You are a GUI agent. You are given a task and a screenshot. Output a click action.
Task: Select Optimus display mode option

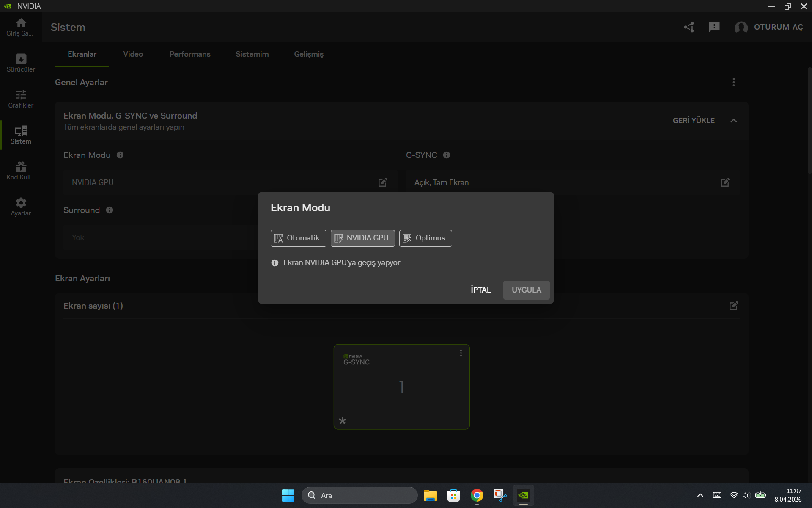[425, 238]
